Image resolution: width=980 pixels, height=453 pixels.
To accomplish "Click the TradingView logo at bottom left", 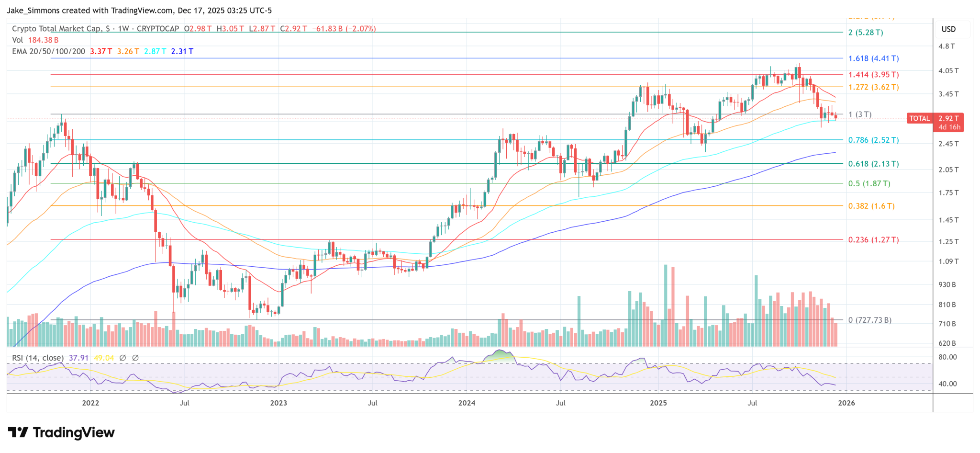I will coord(61,433).
